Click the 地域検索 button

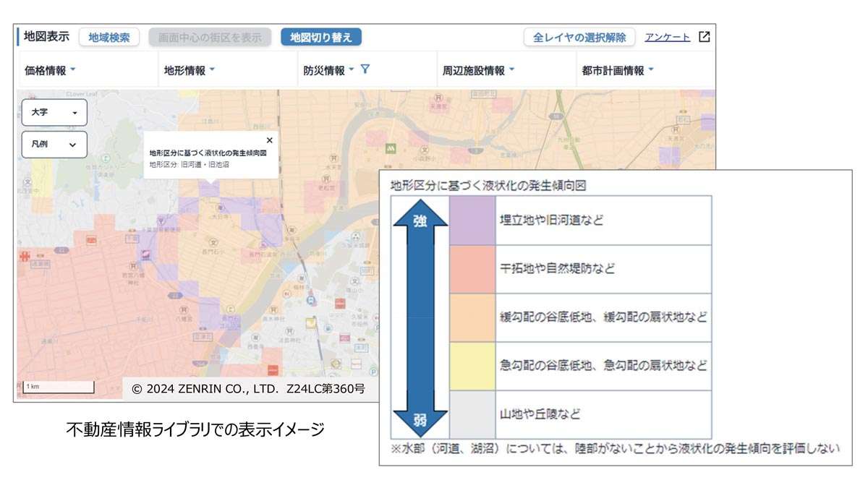109,38
